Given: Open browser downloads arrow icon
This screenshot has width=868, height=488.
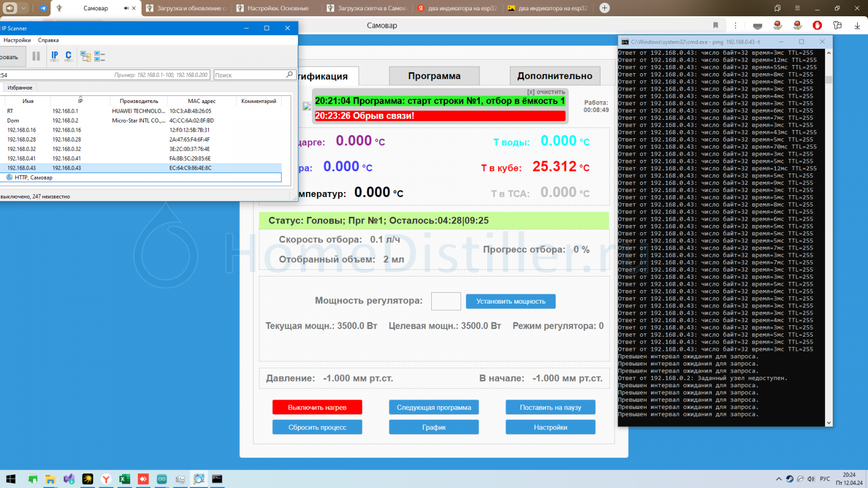Looking at the screenshot, I should pos(857,25).
